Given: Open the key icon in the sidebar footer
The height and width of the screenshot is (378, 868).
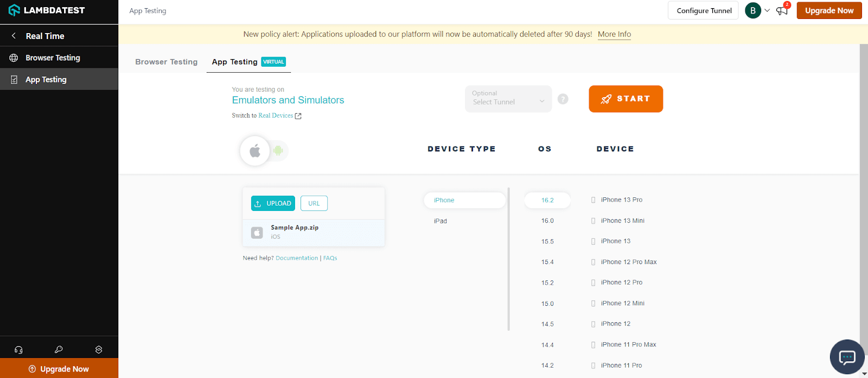Looking at the screenshot, I should [59, 350].
